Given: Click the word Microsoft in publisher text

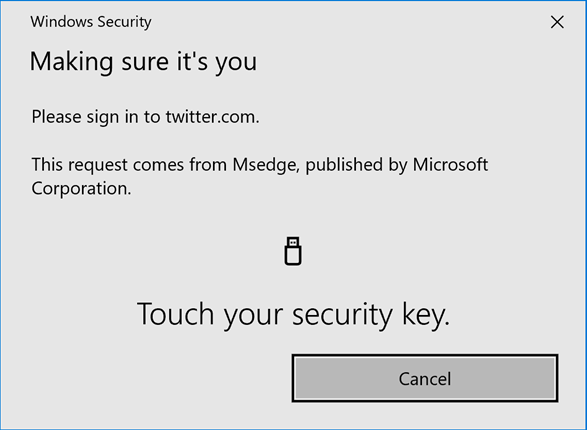Looking at the screenshot, I should (450, 165).
